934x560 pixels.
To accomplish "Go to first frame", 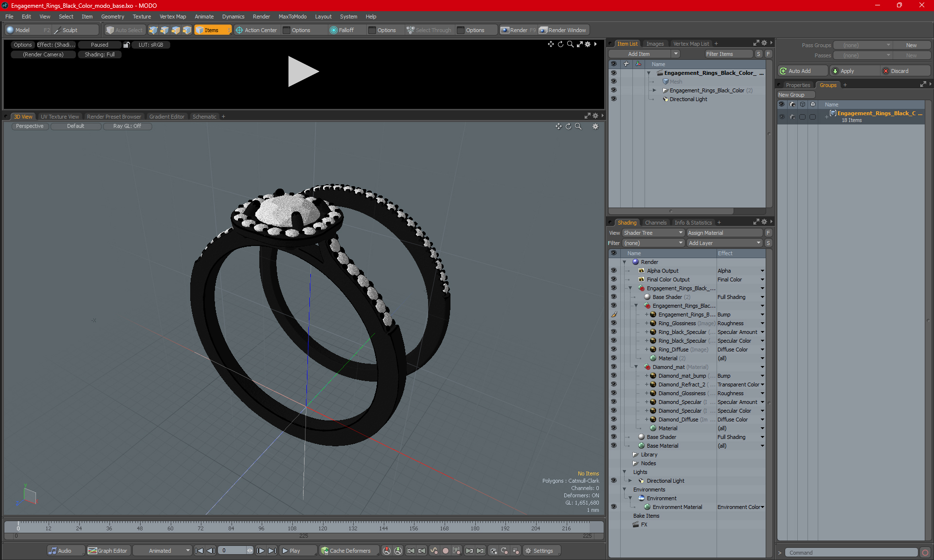I will coord(199,551).
